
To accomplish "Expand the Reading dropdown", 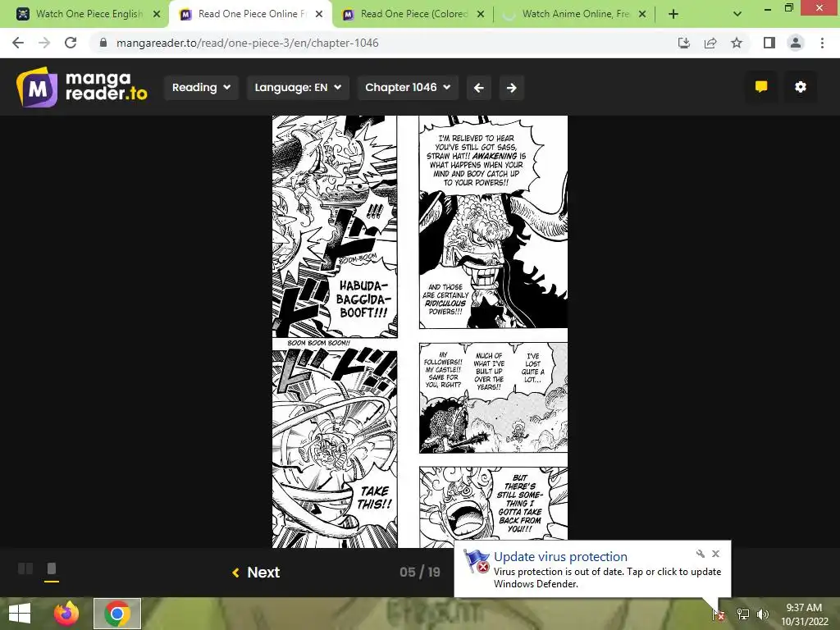I will [x=201, y=87].
